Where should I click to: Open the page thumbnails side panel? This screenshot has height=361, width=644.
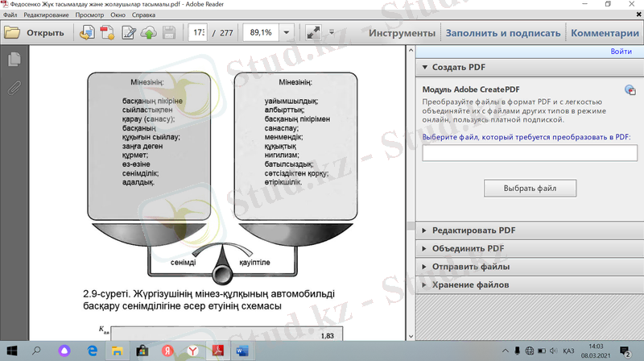click(x=14, y=60)
